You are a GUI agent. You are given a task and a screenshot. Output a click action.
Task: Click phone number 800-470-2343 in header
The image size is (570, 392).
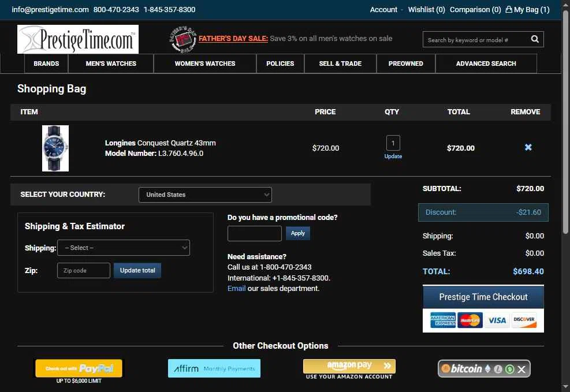116,9
